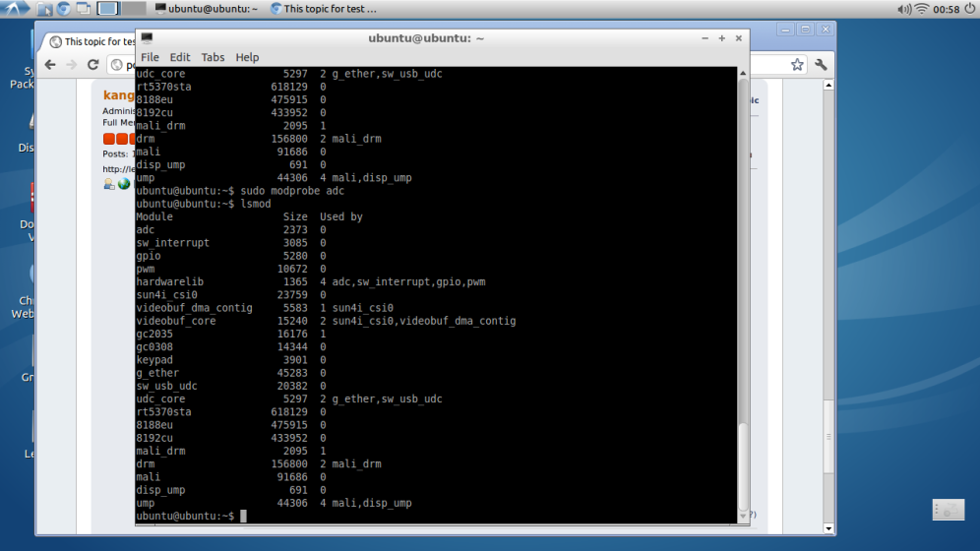Open the terminal Help menu

247,57
